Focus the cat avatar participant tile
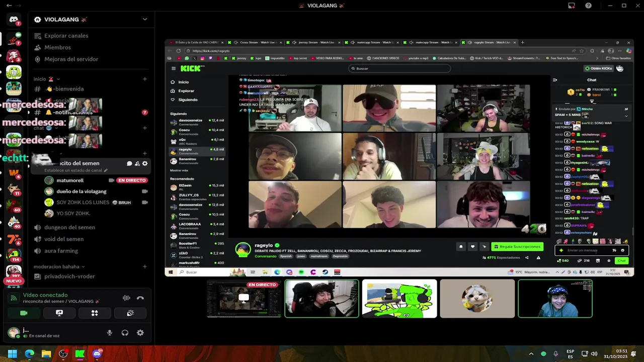This screenshot has width=644, height=362. [x=477, y=299]
